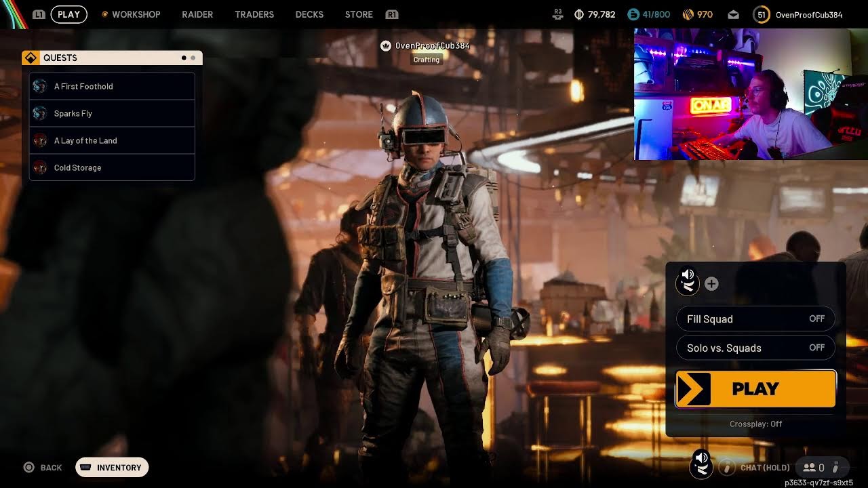Click the blue token icon showing 41/800
868x488 pixels.
coord(633,14)
